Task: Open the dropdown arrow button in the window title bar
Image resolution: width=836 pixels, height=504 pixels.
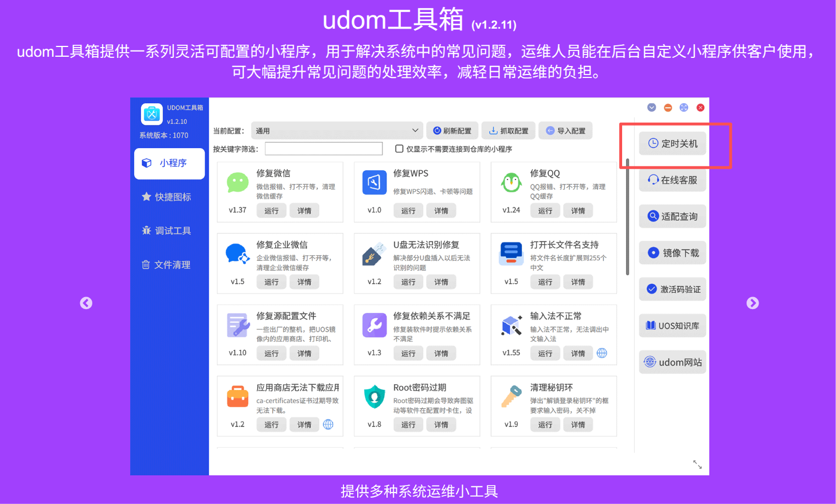Action: point(651,107)
